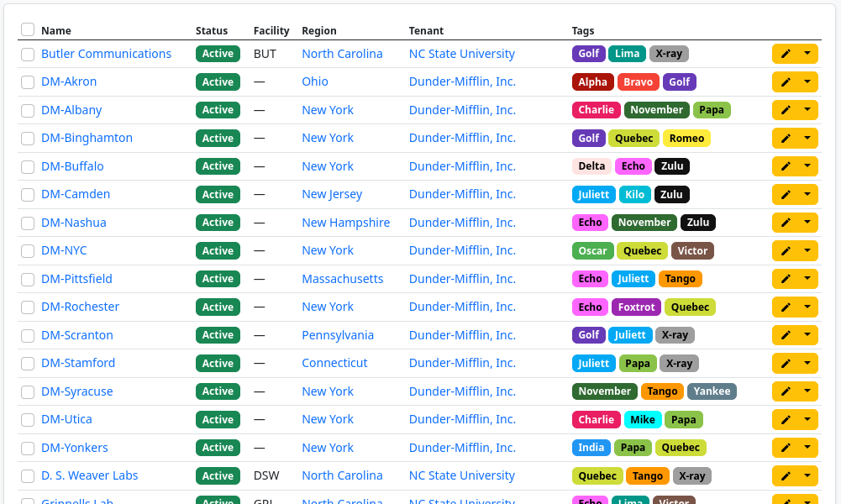
Task: Edit D. S. Weaver Labs via pencil icon
Action: [786, 476]
